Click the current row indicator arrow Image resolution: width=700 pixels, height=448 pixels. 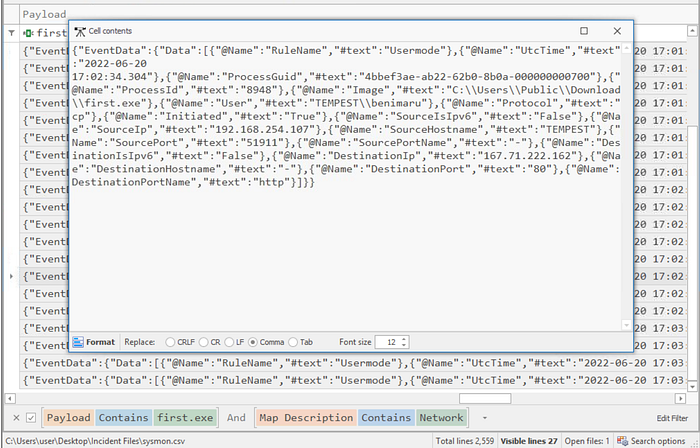point(11,276)
